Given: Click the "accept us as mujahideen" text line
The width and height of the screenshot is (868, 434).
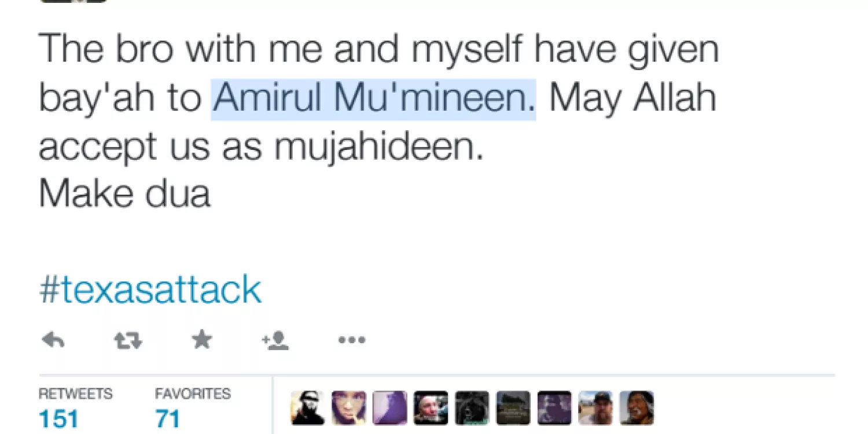Looking at the screenshot, I should 260,147.
